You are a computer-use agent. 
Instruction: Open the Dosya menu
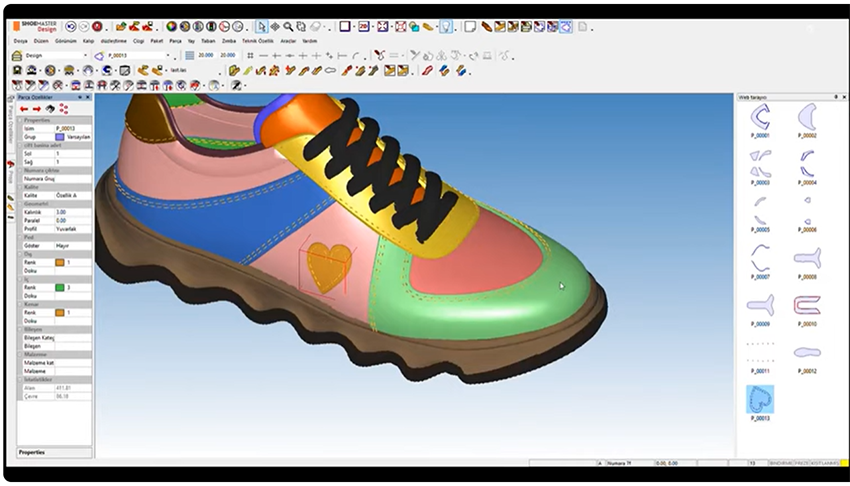point(20,41)
